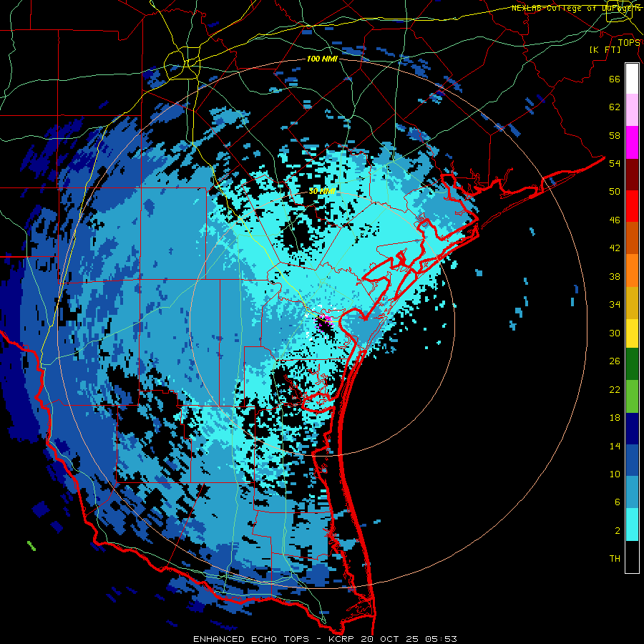The image size is (644, 644).
Task: Click the '66' scale label
Action: coord(615,79)
